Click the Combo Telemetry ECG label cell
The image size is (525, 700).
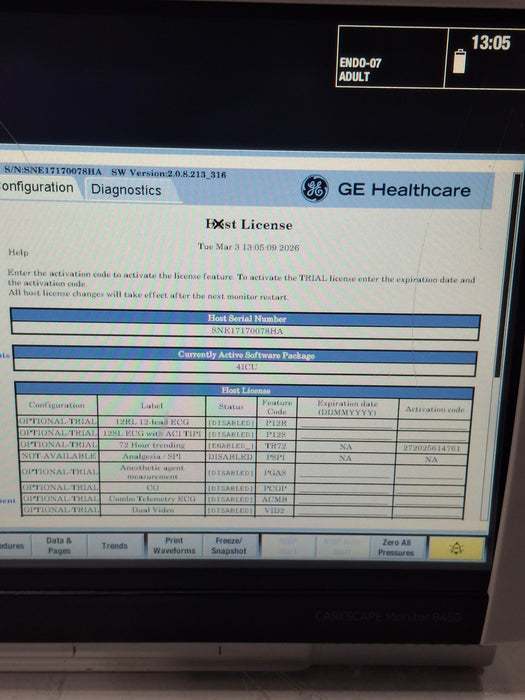click(152, 499)
